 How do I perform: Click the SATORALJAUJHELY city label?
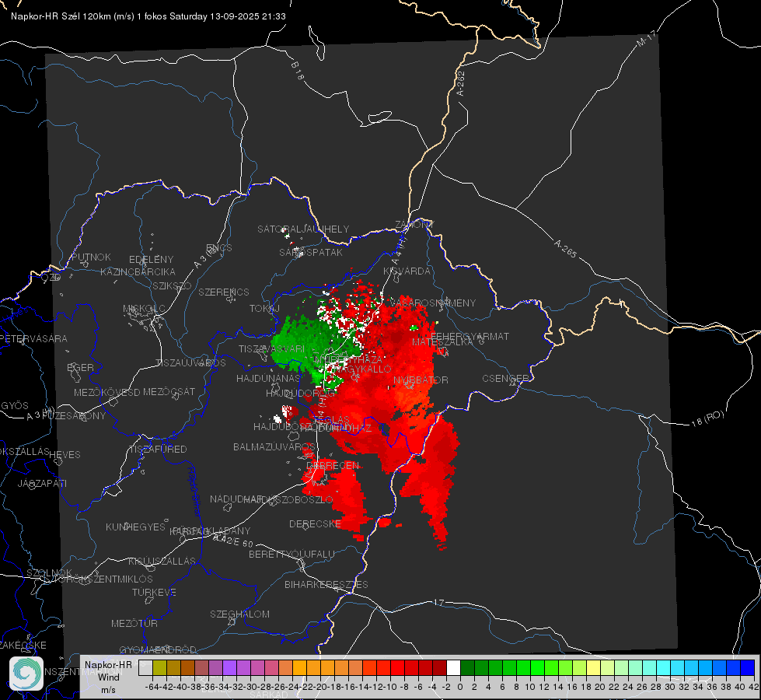pyautogui.click(x=303, y=229)
